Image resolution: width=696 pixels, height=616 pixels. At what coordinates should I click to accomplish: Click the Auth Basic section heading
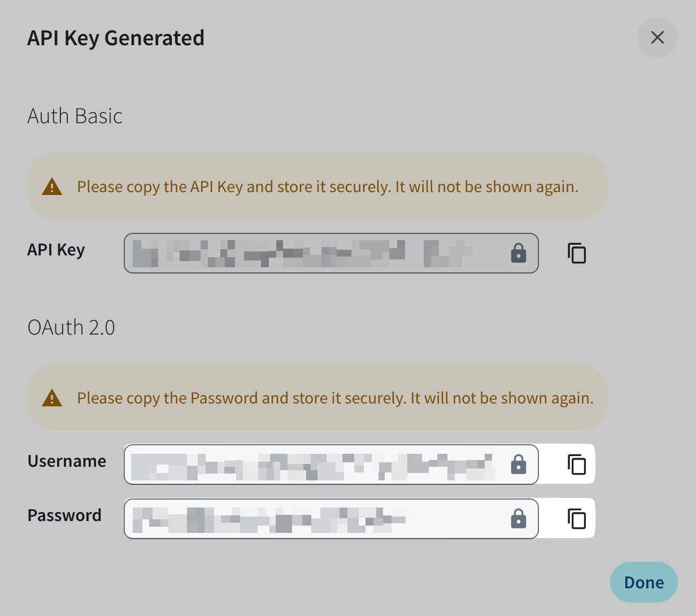75,116
